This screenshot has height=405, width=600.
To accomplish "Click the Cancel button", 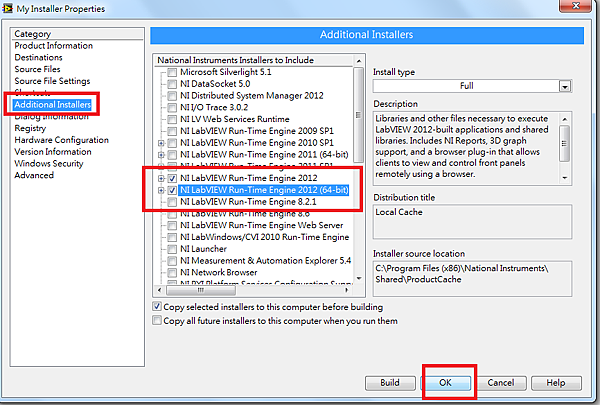I will [x=501, y=383].
